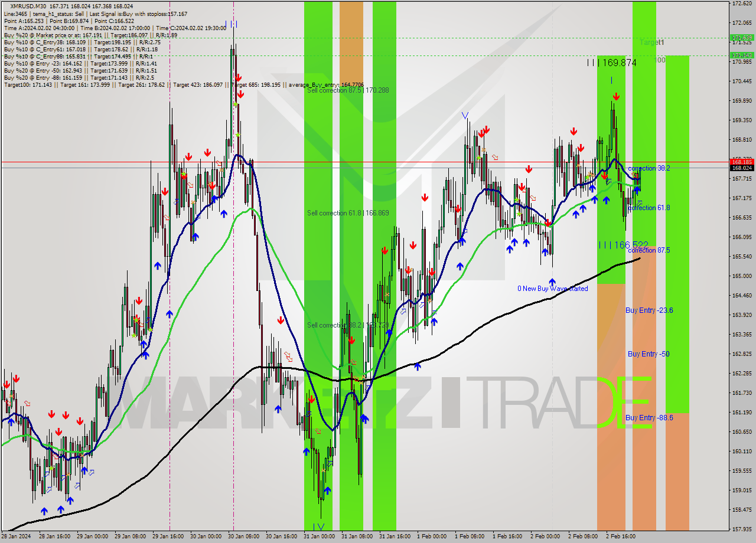Click the 'Buy %20 @ Entry -50: 162.943' line
756x543 pixels.
click(x=80, y=70)
